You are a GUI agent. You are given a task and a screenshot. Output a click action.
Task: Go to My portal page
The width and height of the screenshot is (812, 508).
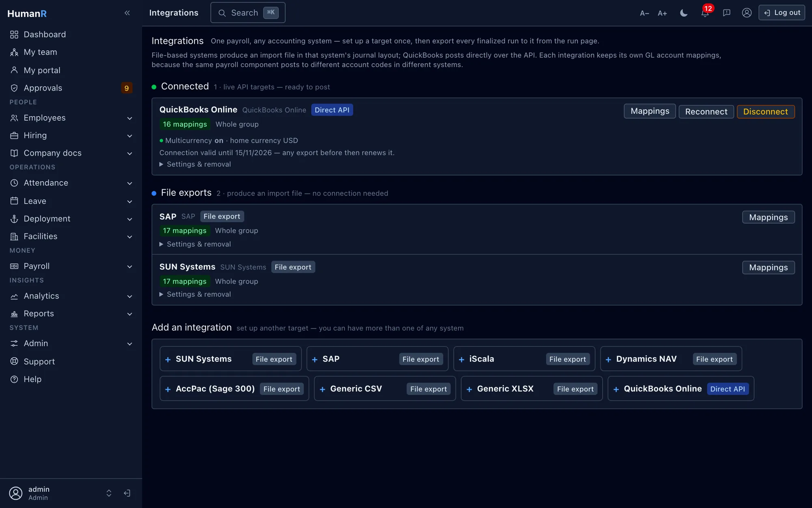pyautogui.click(x=71, y=70)
